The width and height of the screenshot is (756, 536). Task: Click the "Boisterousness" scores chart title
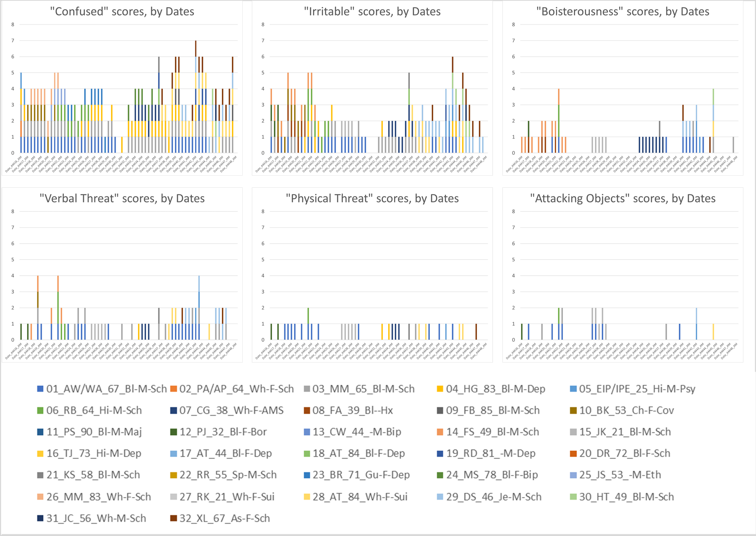[x=623, y=11]
